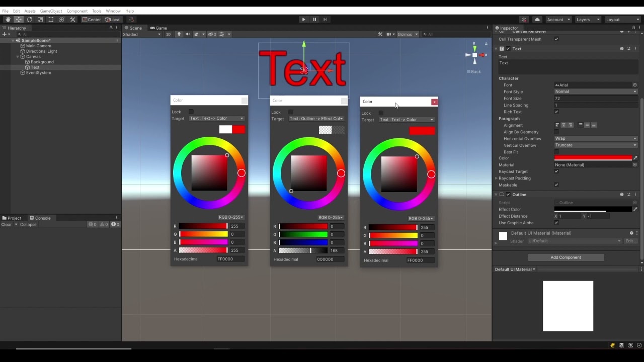Enable Best Fit checkbox
The width and height of the screenshot is (644, 362).
pos(556,152)
